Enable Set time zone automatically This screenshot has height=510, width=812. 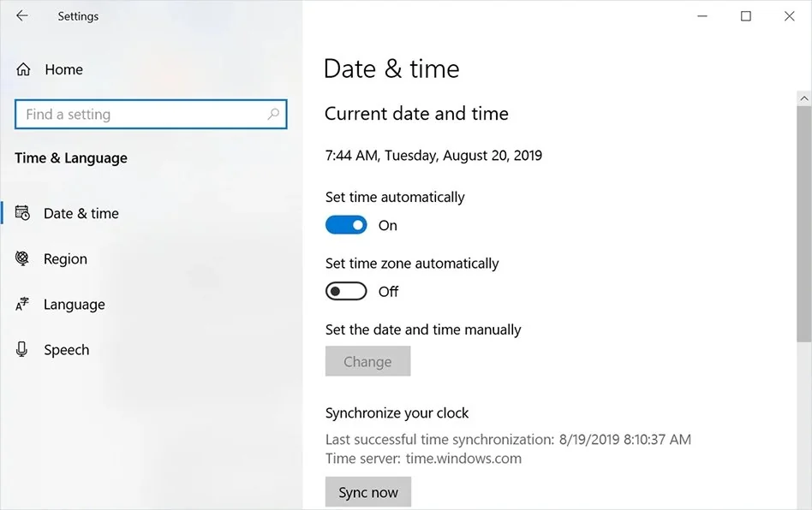click(346, 292)
